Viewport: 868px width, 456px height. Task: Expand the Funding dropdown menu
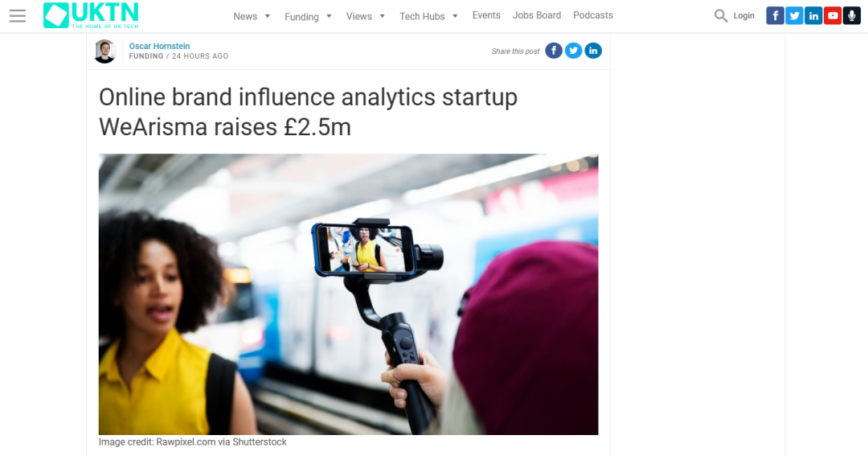pos(309,16)
